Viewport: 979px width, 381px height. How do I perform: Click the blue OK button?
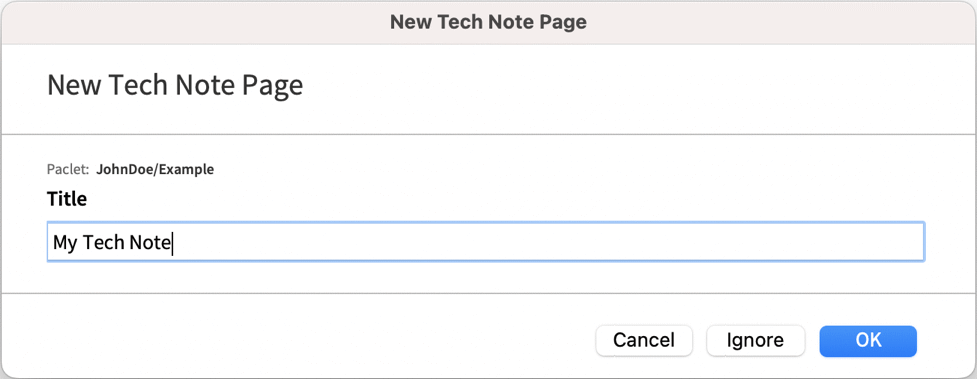[x=868, y=341]
